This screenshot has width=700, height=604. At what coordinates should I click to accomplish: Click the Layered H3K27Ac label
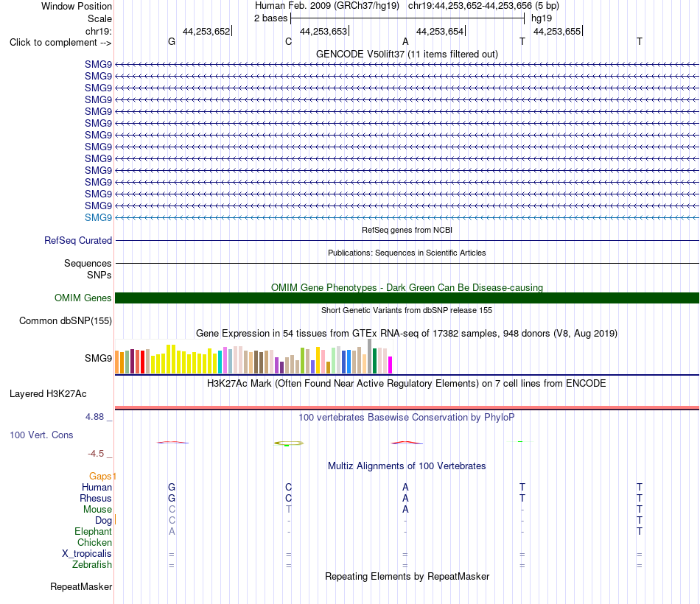pyautogui.click(x=48, y=394)
